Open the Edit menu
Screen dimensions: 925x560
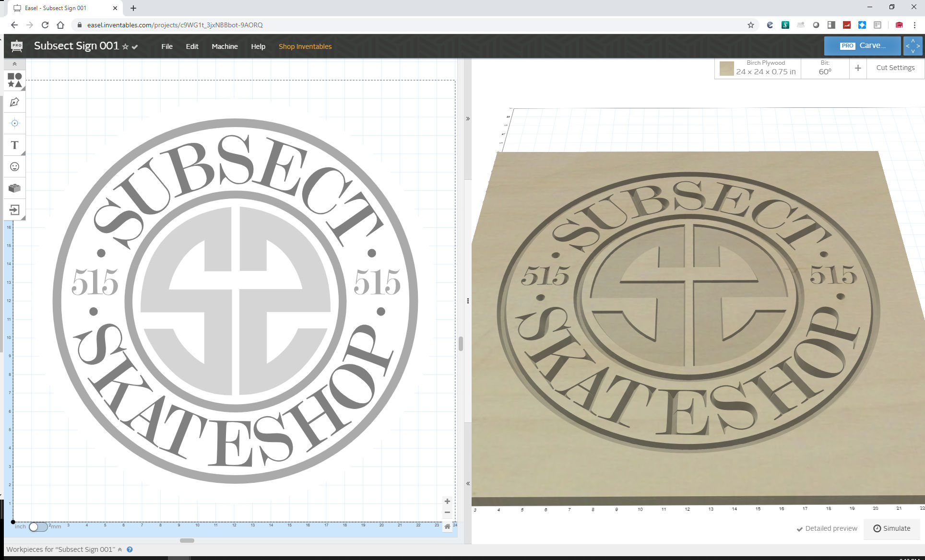coord(192,47)
